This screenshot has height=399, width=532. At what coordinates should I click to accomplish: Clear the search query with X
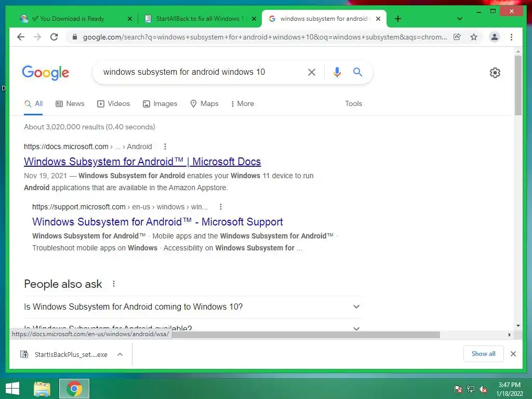point(312,72)
